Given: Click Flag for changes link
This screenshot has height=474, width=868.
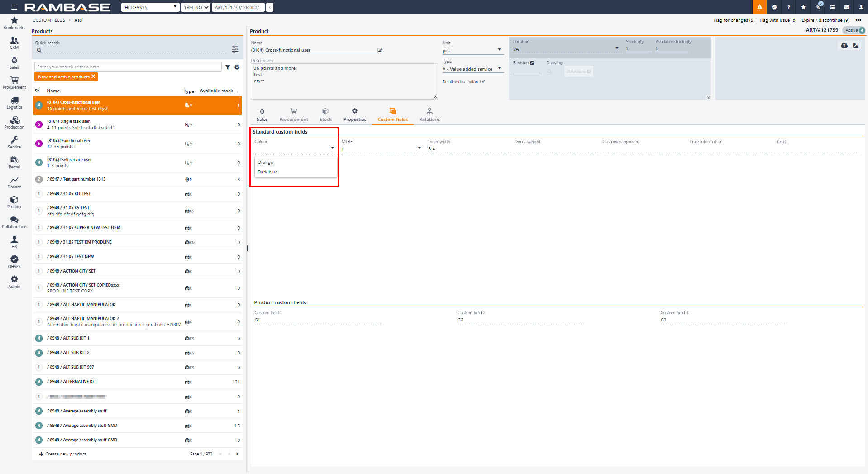Looking at the screenshot, I should click(x=734, y=20).
